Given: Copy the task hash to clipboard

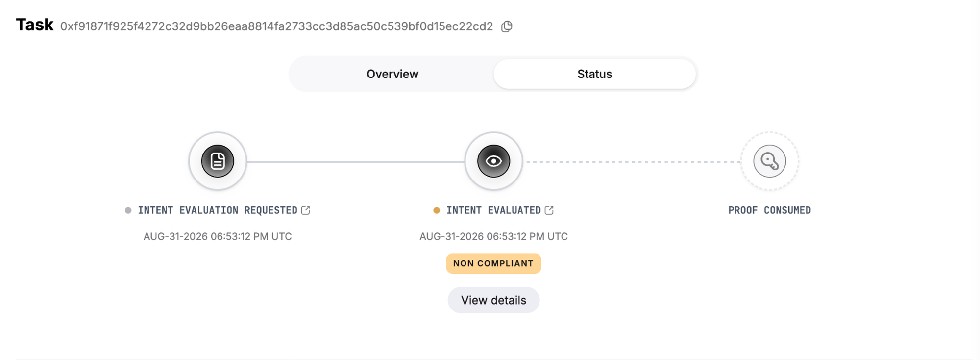Looking at the screenshot, I should pos(507,26).
